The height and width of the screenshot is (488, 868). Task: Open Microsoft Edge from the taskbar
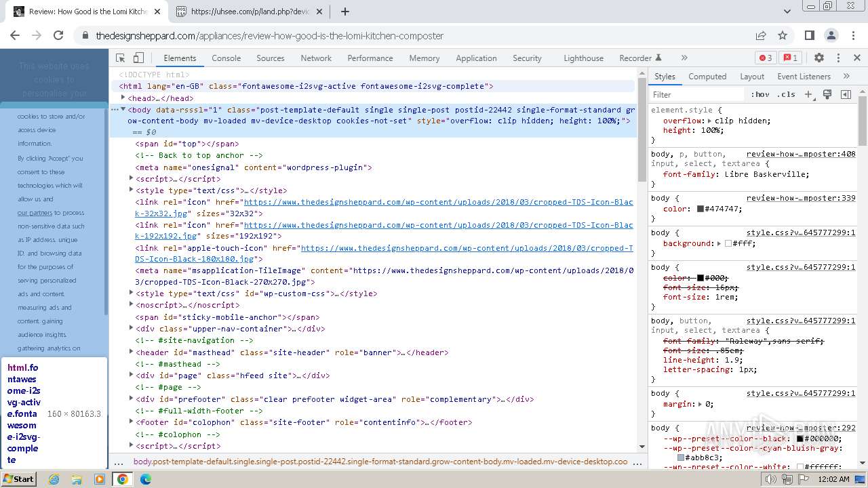[145, 479]
